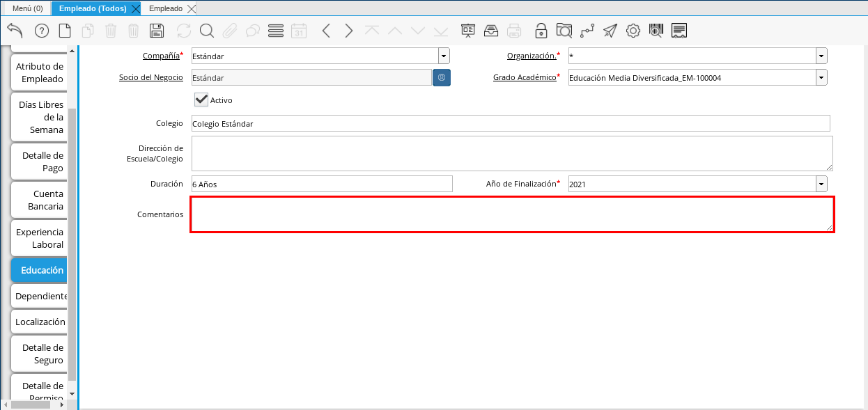Open the Detalle de Seguro side tab
868x410 pixels.
click(39, 354)
